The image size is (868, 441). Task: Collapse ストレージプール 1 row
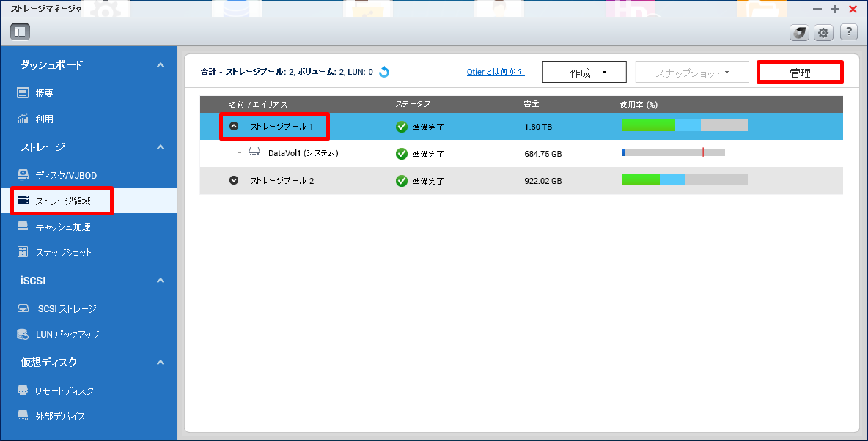click(x=234, y=126)
